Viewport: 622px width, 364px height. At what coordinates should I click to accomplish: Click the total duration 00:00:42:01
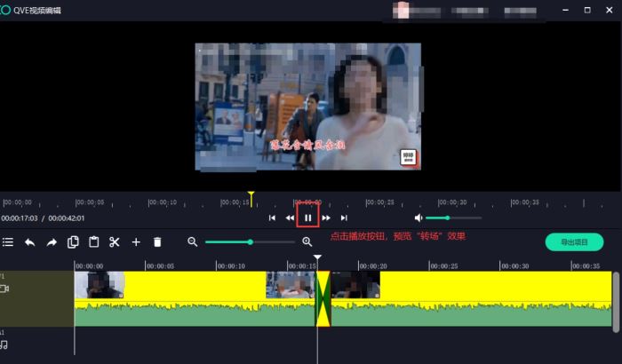point(67,218)
